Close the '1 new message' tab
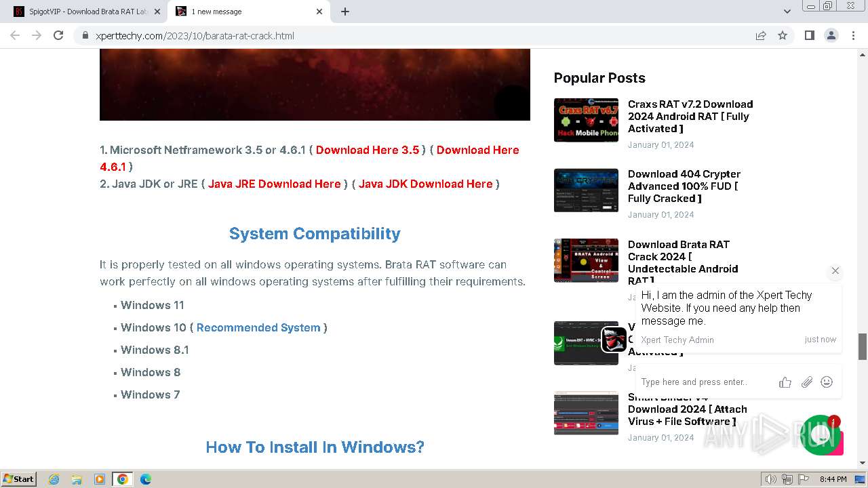 319,12
